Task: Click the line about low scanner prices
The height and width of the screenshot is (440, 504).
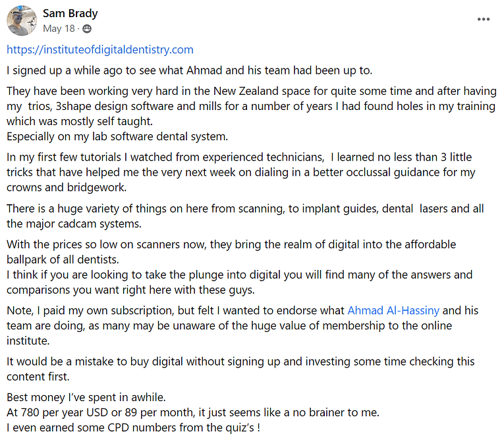Action: coord(231,252)
